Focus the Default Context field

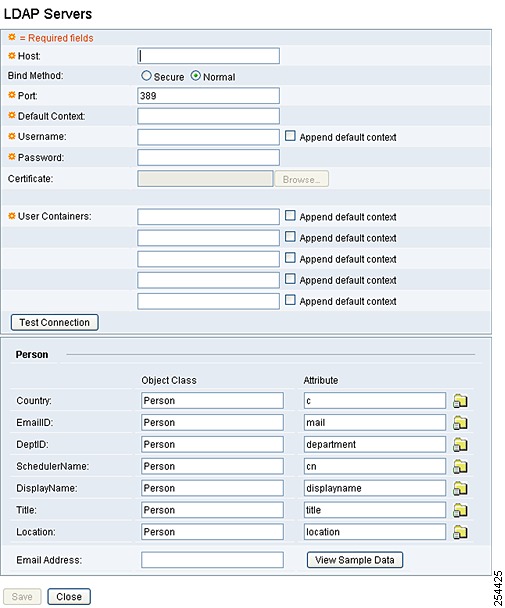point(208,116)
